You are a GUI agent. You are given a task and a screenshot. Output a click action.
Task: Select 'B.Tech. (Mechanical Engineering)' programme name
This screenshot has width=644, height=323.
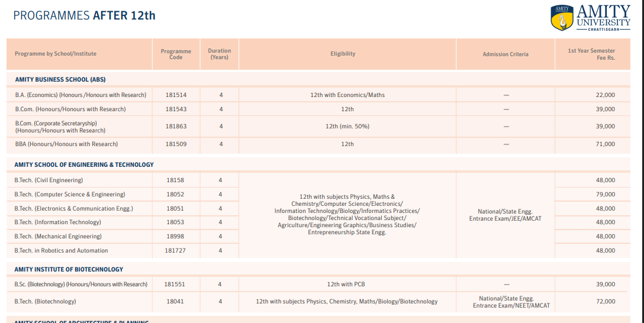(x=58, y=237)
